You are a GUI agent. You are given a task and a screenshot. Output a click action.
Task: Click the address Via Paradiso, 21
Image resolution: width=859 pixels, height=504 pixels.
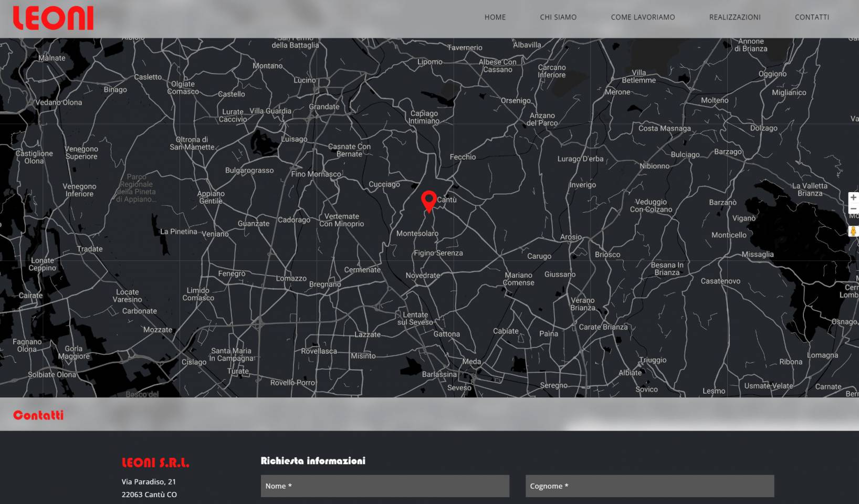click(x=149, y=481)
